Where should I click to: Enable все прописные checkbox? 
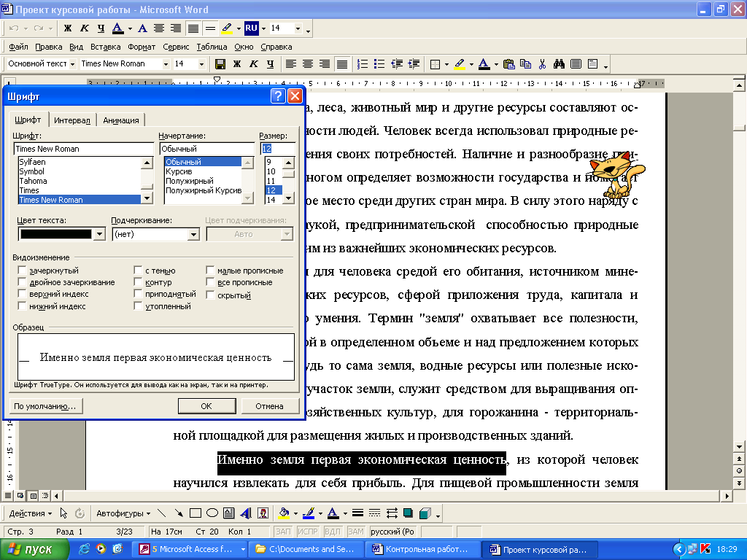click(210, 282)
